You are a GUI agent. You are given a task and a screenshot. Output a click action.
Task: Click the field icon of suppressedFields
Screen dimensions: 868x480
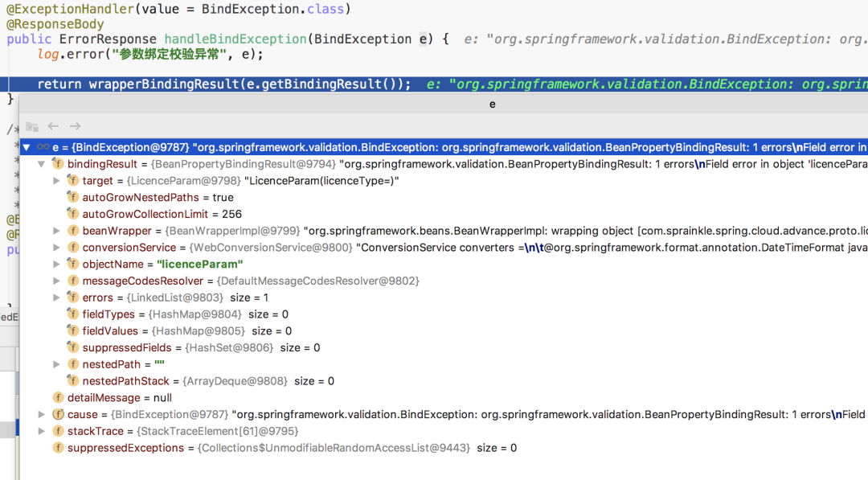(x=72, y=347)
